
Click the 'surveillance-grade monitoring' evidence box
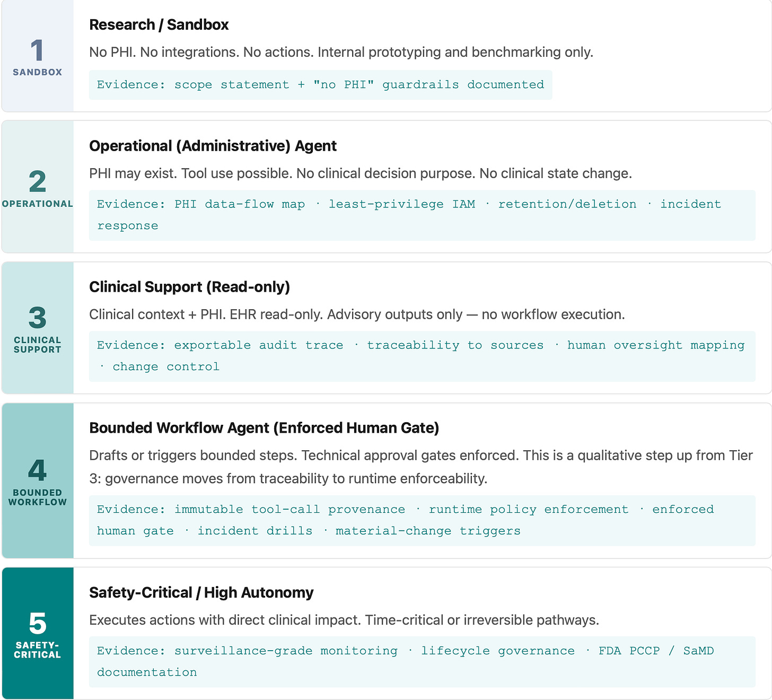click(422, 662)
